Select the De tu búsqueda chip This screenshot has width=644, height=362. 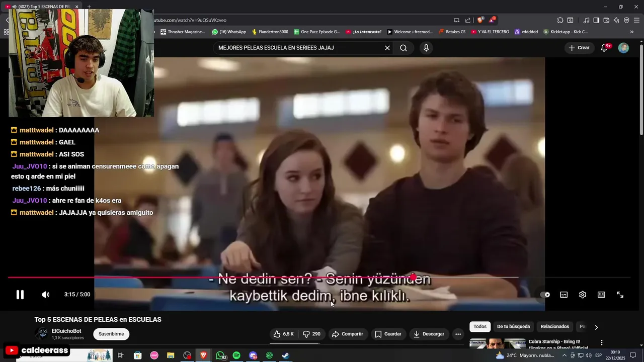[x=513, y=327]
